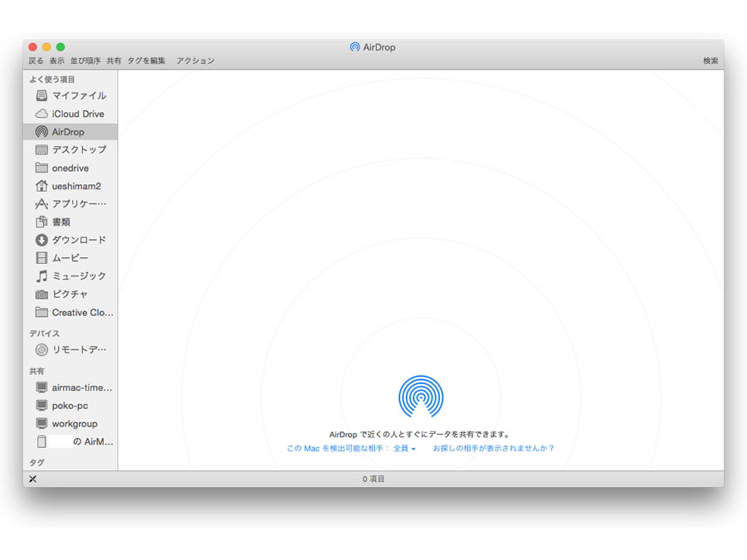Select ダウンロード label in sidebar
This screenshot has width=747, height=560.
tap(79, 240)
